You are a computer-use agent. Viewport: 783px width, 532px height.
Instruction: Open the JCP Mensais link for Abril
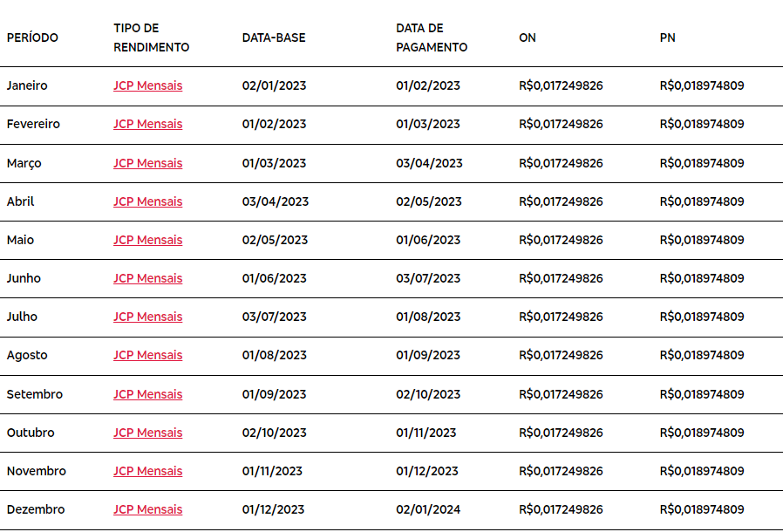pos(147,201)
